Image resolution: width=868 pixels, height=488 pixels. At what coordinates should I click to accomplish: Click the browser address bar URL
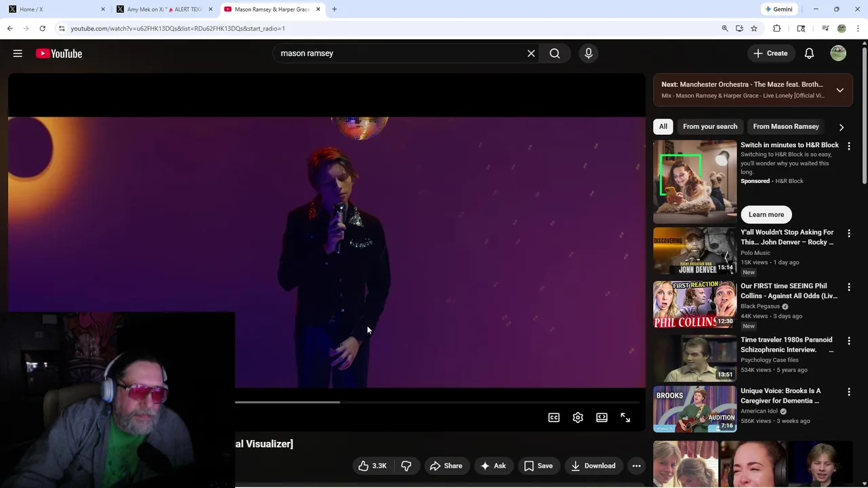click(x=178, y=28)
